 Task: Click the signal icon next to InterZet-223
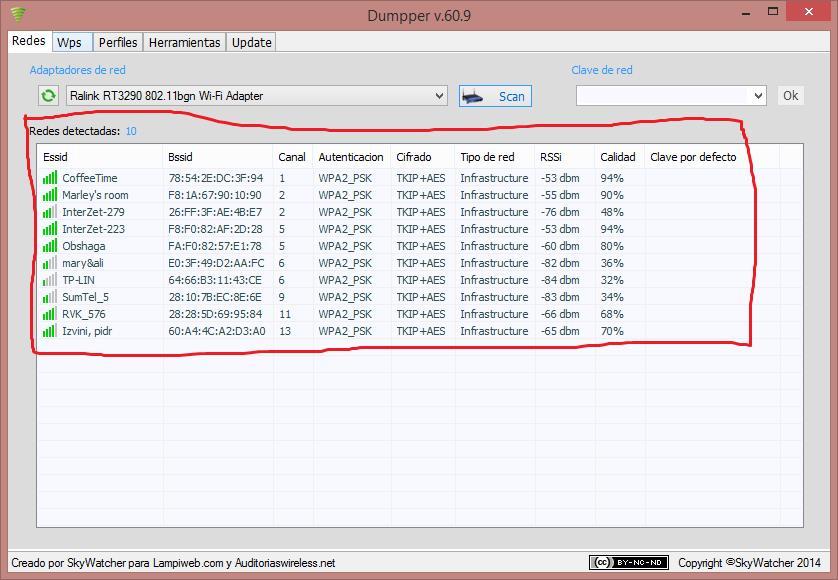click(x=50, y=229)
